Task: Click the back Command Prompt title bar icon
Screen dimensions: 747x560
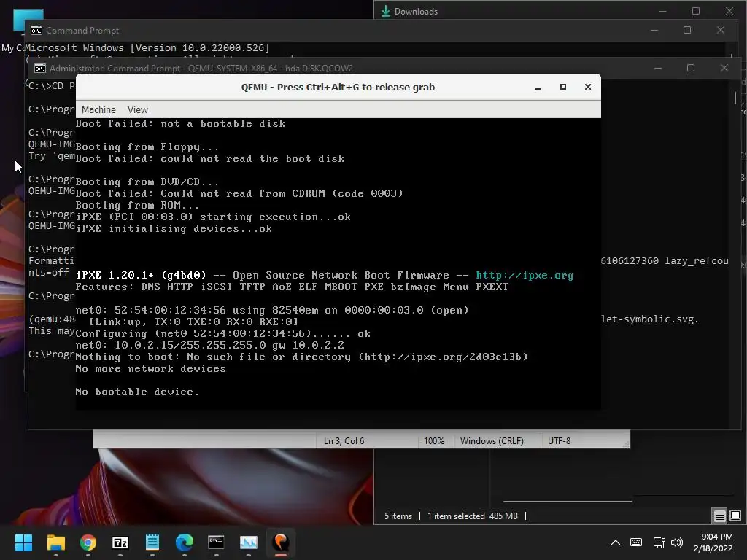Action: pos(36,31)
